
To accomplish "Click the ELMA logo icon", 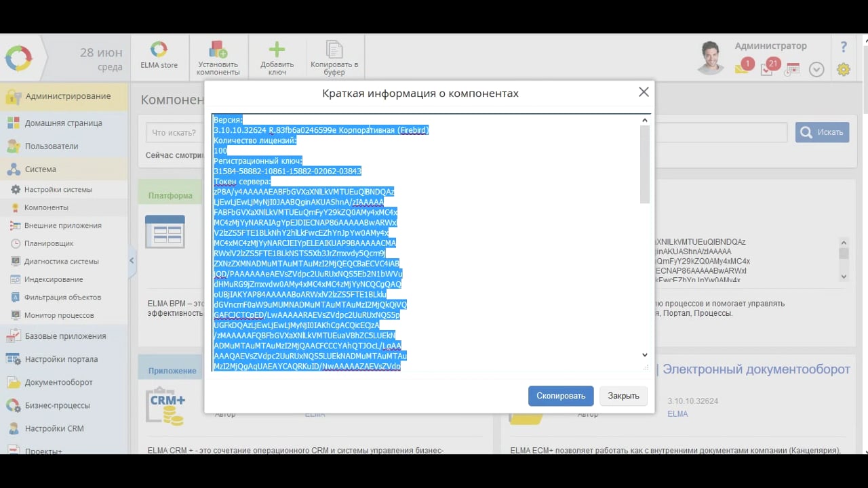I will 18,58.
